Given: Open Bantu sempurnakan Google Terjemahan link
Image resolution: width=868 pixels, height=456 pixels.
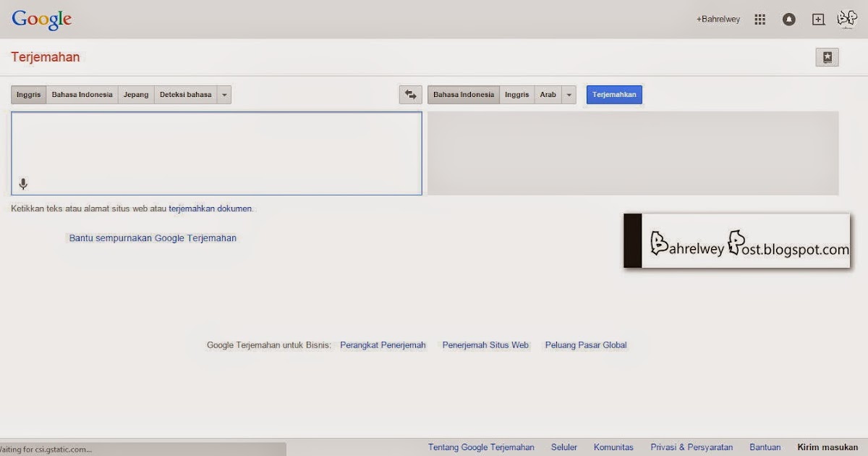Looking at the screenshot, I should coord(153,237).
